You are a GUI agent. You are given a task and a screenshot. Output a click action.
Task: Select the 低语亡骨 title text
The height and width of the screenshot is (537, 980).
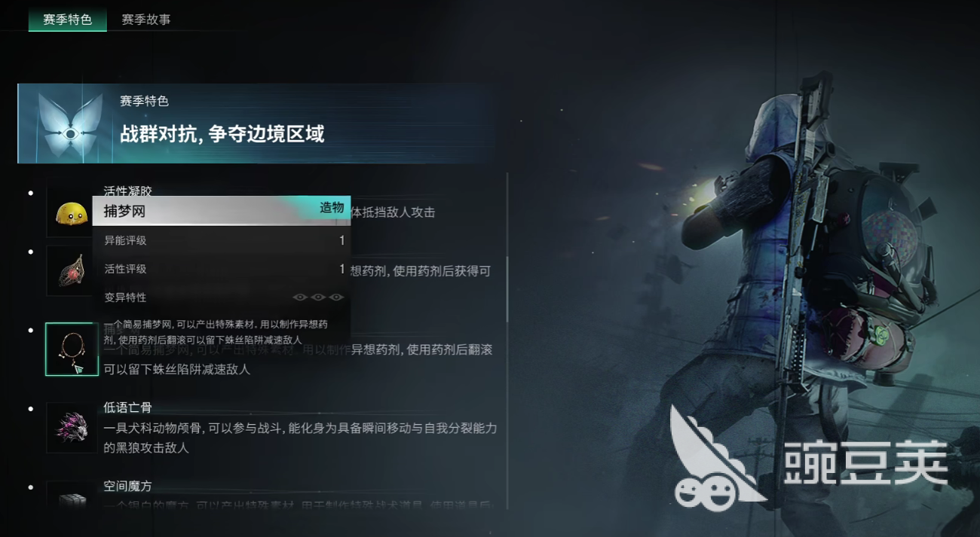[x=127, y=407]
